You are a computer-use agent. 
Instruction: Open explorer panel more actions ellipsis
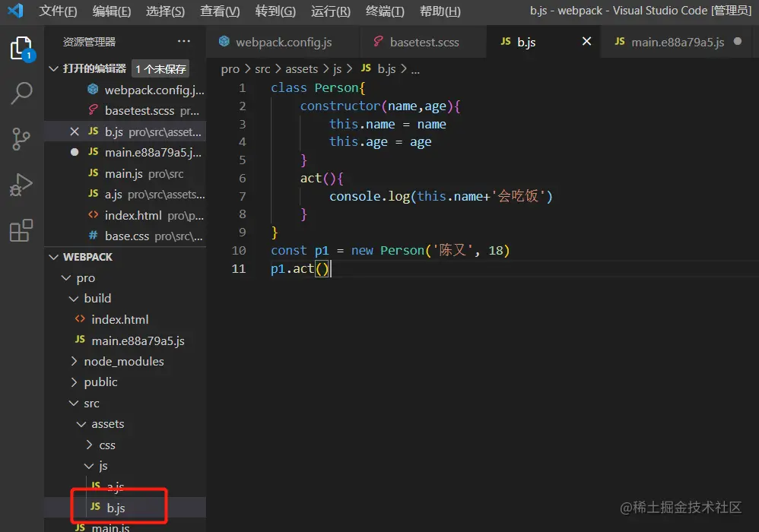[183, 42]
